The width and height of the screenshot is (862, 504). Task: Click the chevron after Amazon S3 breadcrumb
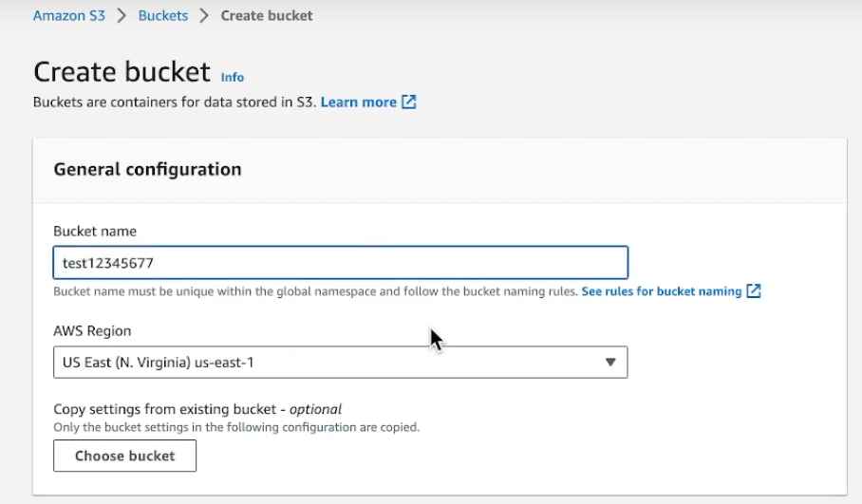pyautogui.click(x=122, y=15)
